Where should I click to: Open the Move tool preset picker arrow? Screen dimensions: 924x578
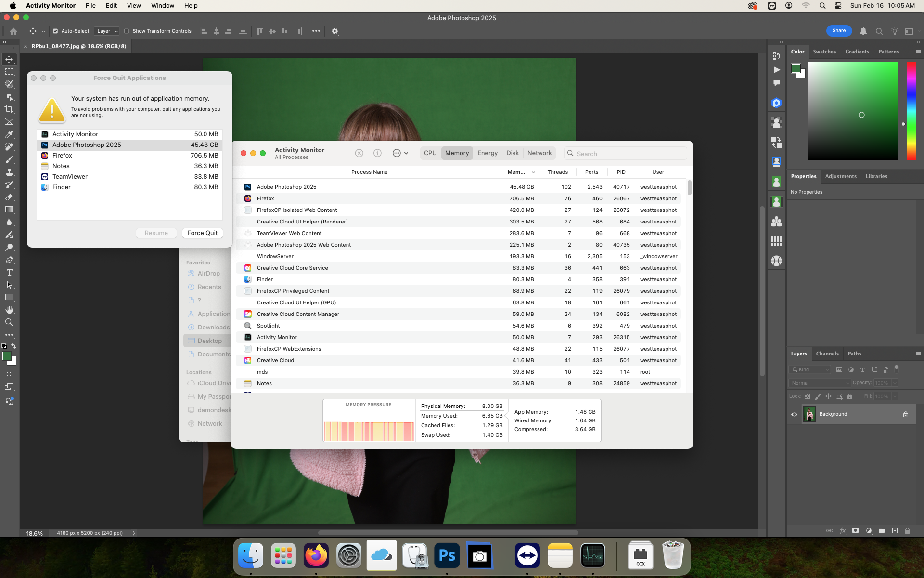pos(43,31)
